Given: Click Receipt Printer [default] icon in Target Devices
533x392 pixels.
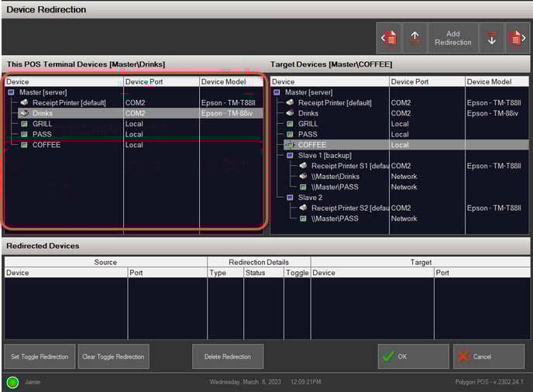Looking at the screenshot, I should click(290, 102).
